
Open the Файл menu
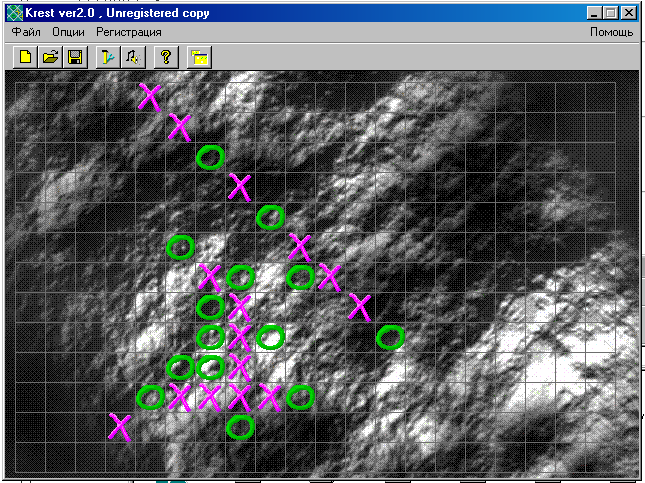26,32
